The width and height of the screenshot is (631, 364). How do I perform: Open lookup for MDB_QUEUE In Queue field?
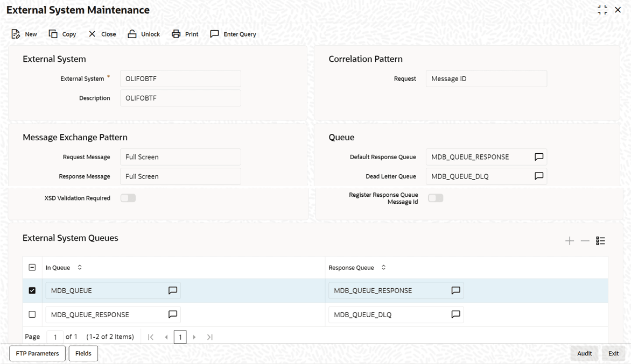173,290
